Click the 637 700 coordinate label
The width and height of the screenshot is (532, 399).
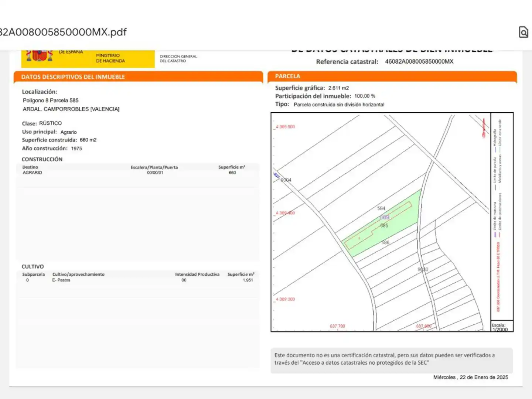click(x=337, y=326)
